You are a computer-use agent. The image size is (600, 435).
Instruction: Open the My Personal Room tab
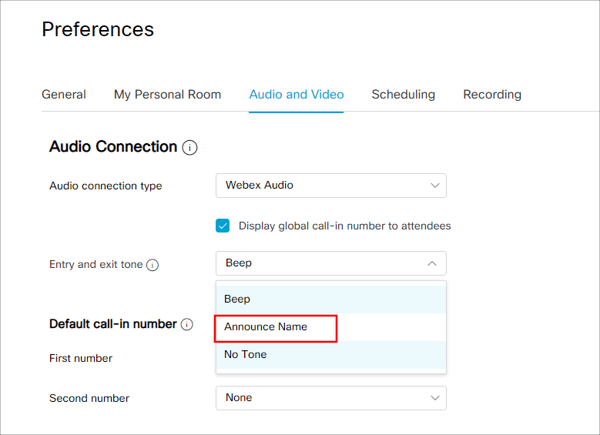coord(168,94)
